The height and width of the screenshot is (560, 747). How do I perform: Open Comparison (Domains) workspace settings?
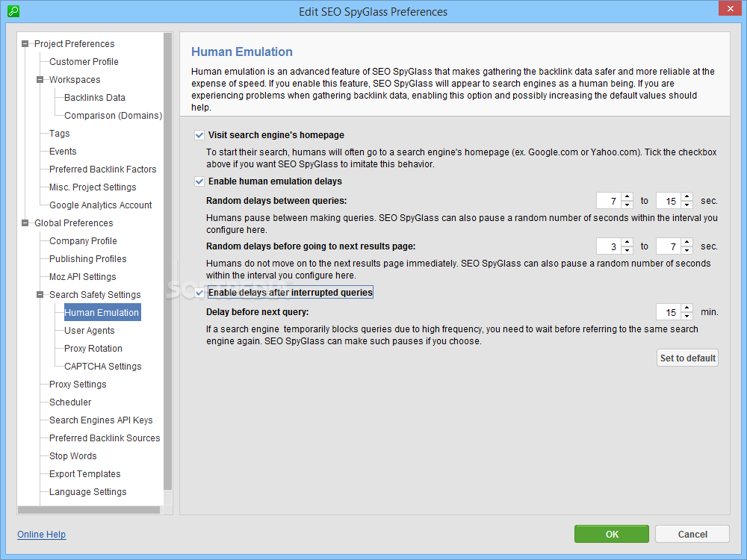click(114, 116)
